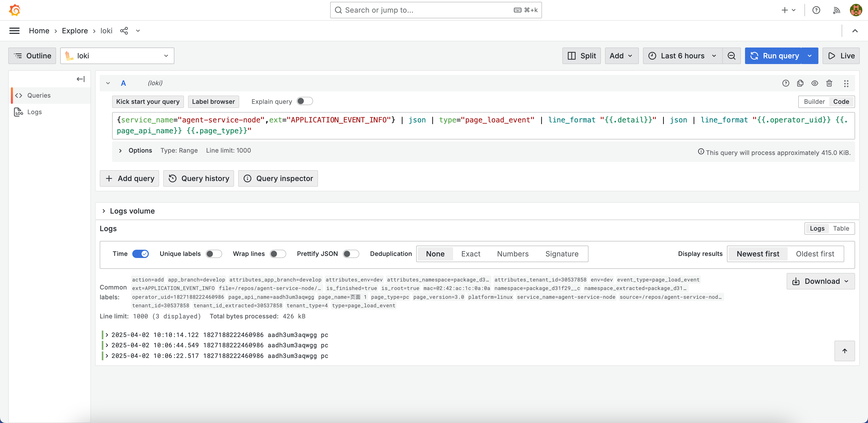This screenshot has width=868, height=423.
Task: Select Signature deduplication option
Action: (562, 254)
